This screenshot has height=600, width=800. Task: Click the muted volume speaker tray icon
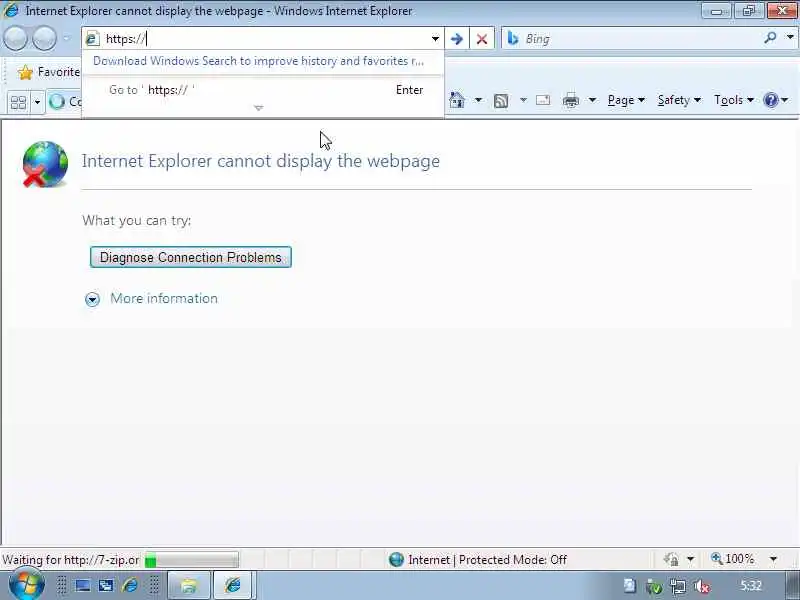(x=703, y=587)
